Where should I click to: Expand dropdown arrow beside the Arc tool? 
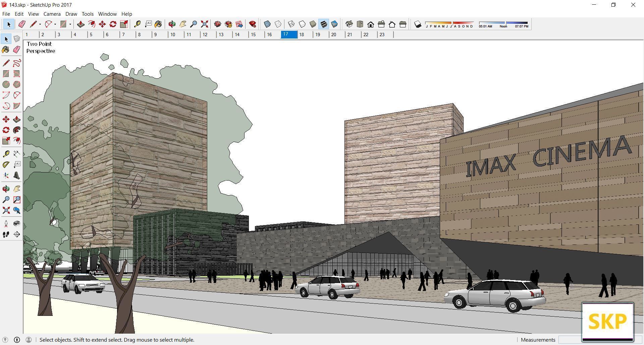(55, 24)
